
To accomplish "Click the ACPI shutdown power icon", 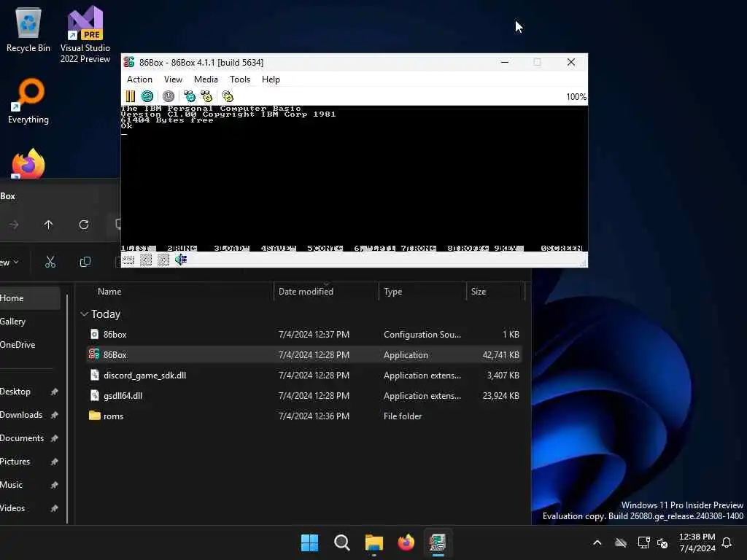I will click(x=169, y=97).
